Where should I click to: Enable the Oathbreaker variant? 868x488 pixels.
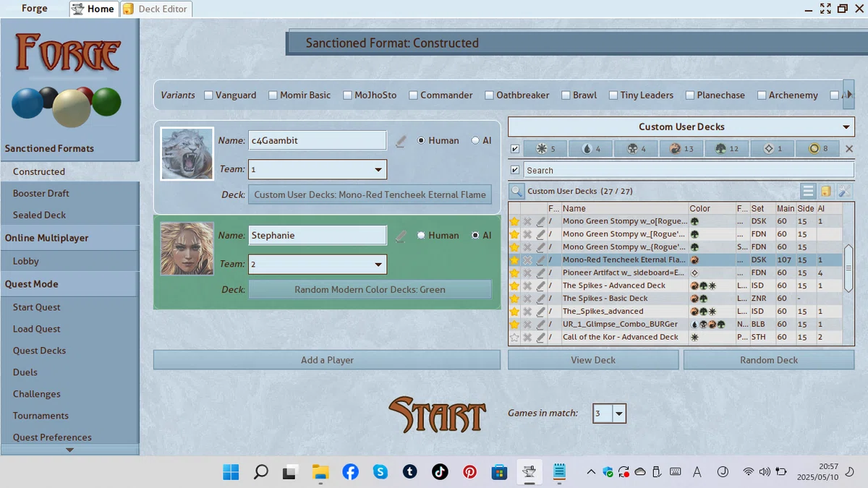[x=490, y=95]
